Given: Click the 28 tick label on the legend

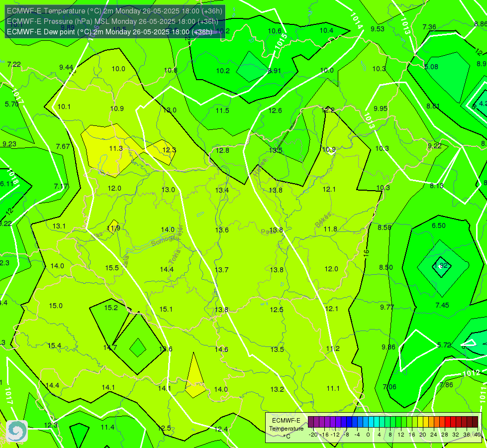Looking at the screenshot, I should (x=444, y=435).
